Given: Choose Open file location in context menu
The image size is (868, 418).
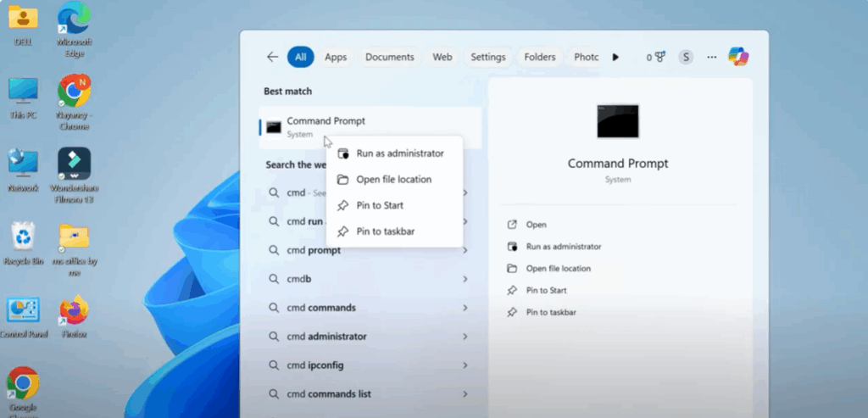Looking at the screenshot, I should (394, 180).
